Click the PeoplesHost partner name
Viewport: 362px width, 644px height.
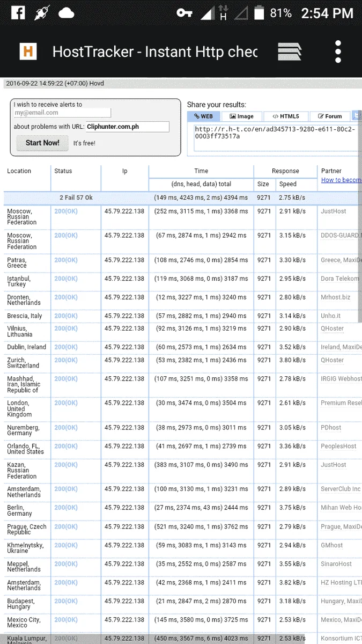[338, 447]
